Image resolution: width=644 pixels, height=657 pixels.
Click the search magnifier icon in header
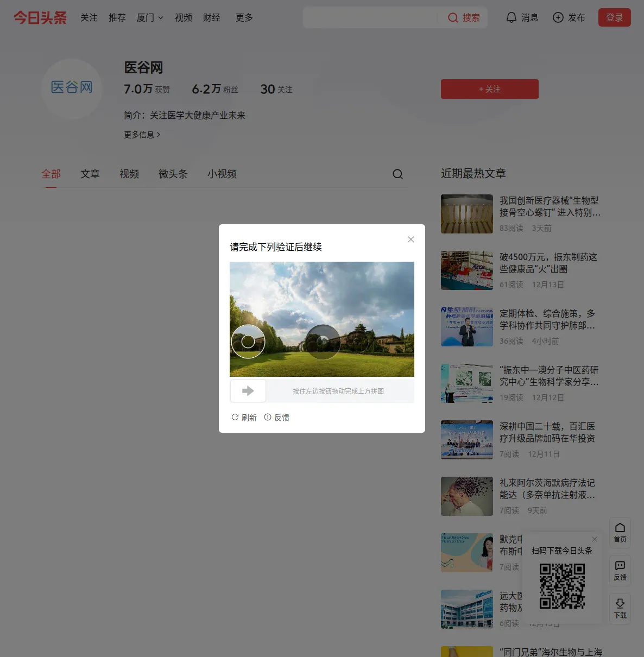pyautogui.click(x=453, y=18)
